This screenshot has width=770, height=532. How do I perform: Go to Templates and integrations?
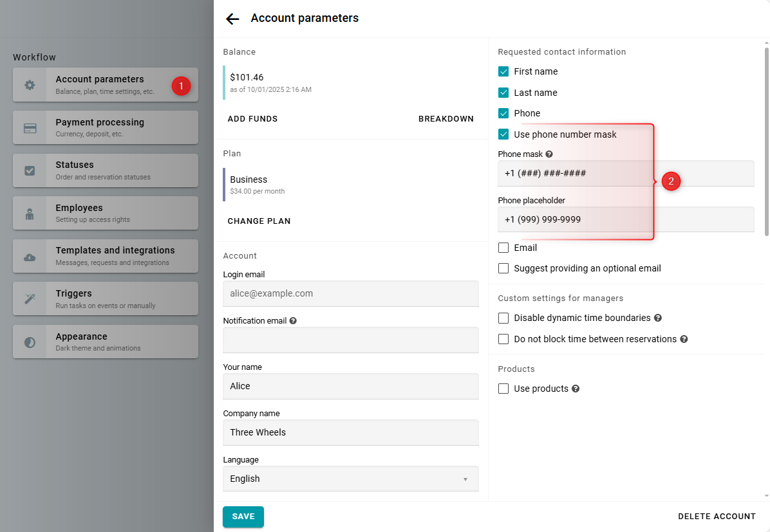[x=106, y=256]
